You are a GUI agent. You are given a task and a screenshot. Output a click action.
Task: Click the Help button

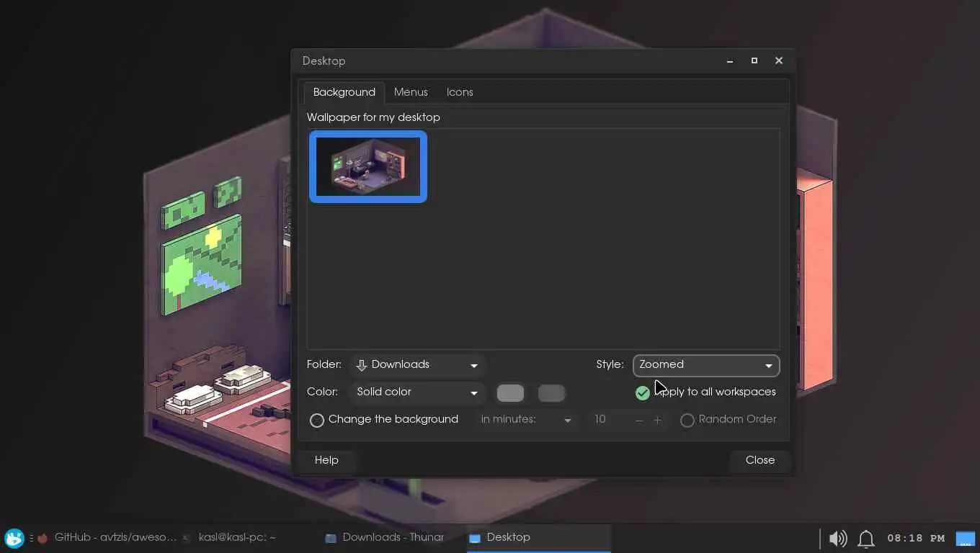[326, 460]
